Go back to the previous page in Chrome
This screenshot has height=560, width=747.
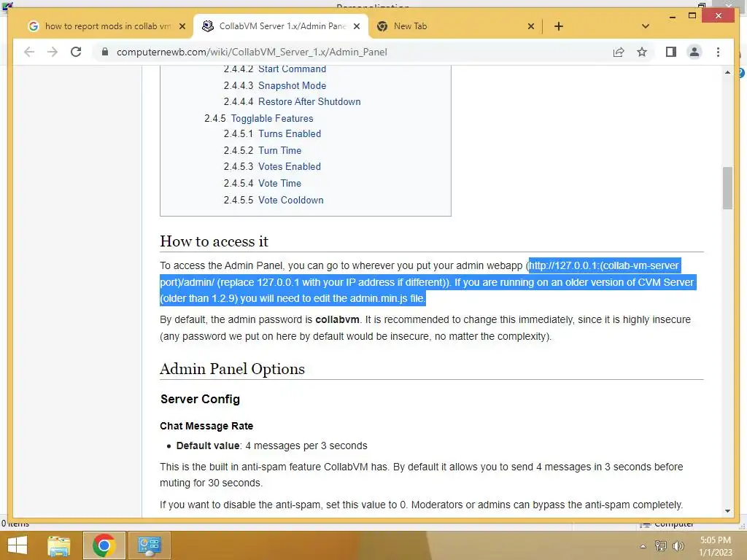tap(29, 52)
